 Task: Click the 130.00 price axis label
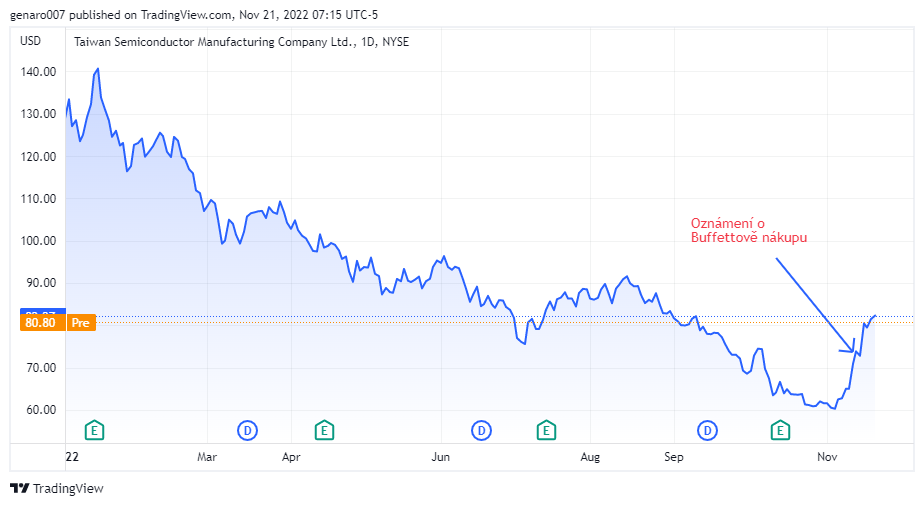pos(38,114)
